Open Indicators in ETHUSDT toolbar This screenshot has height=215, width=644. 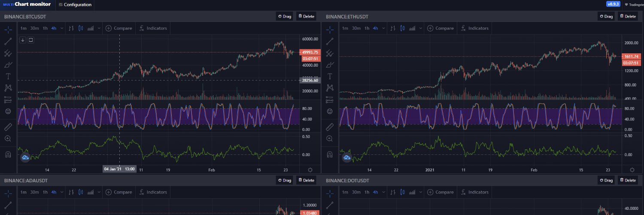coord(474,28)
